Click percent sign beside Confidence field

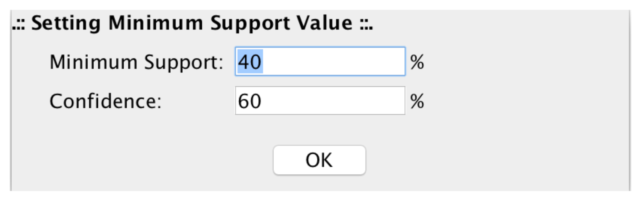point(417,101)
